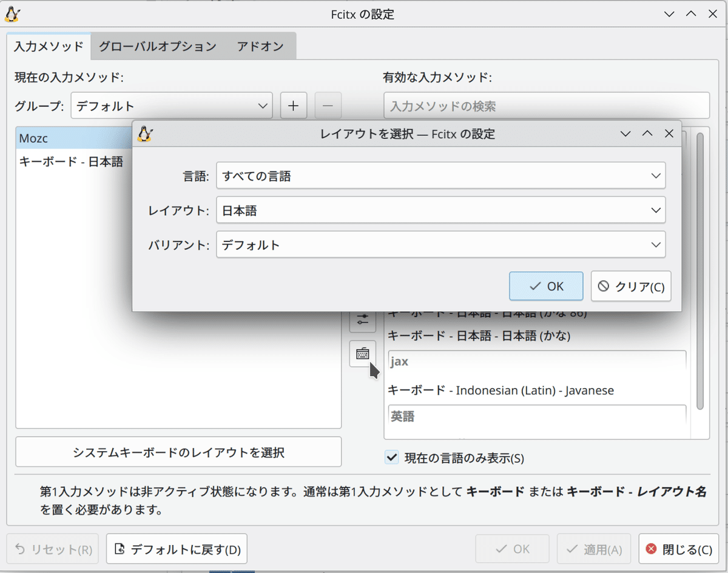Switch to the 入力メソッド tab

(49, 46)
